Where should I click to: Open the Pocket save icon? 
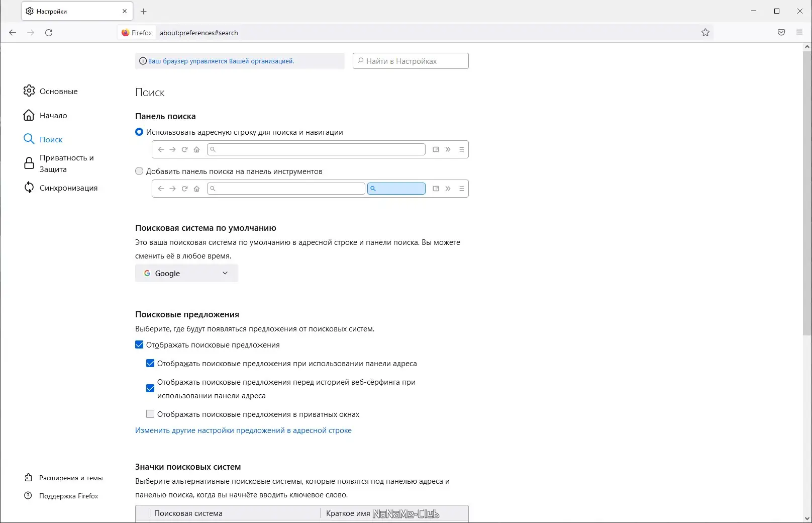[x=781, y=33]
